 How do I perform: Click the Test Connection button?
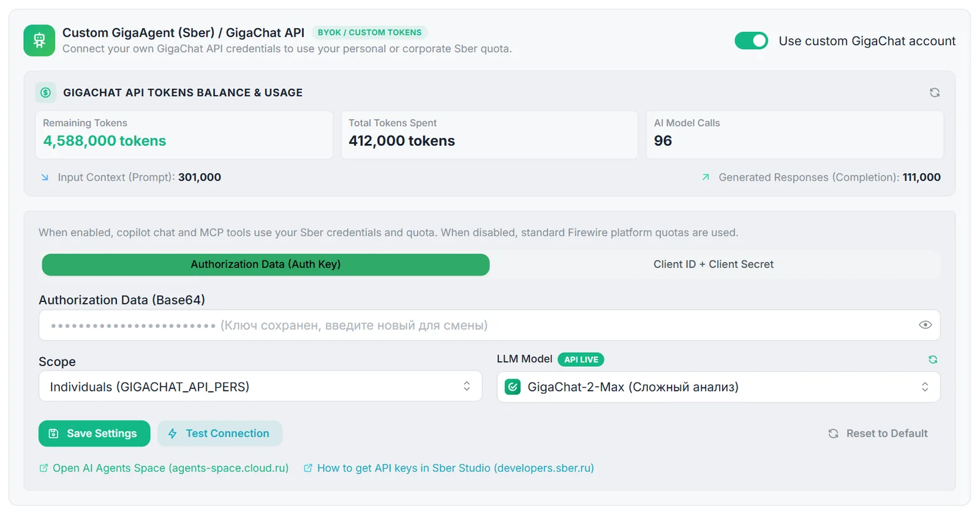coord(220,434)
